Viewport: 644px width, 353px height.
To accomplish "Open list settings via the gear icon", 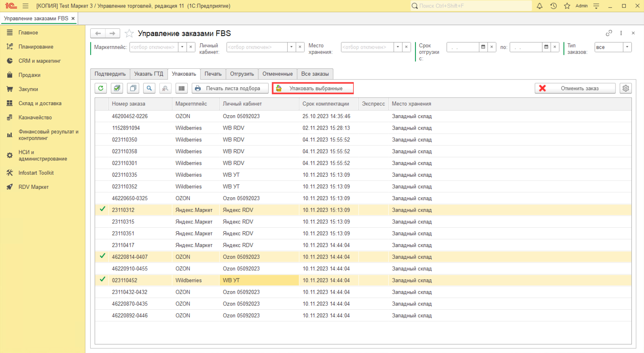I will point(626,88).
